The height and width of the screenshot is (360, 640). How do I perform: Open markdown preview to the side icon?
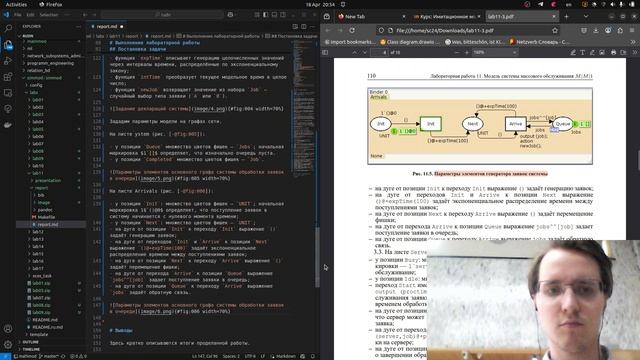[295, 27]
